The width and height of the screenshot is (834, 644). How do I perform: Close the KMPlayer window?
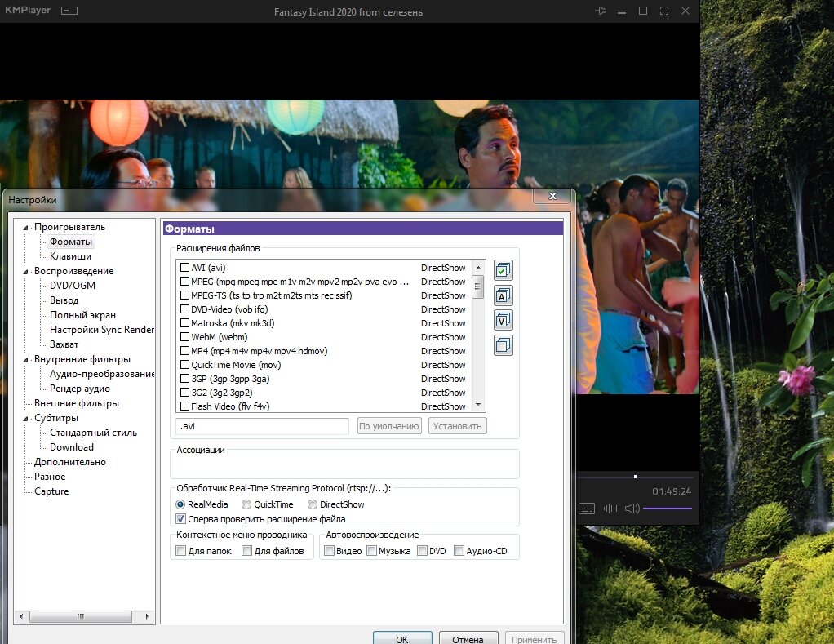coord(685,11)
